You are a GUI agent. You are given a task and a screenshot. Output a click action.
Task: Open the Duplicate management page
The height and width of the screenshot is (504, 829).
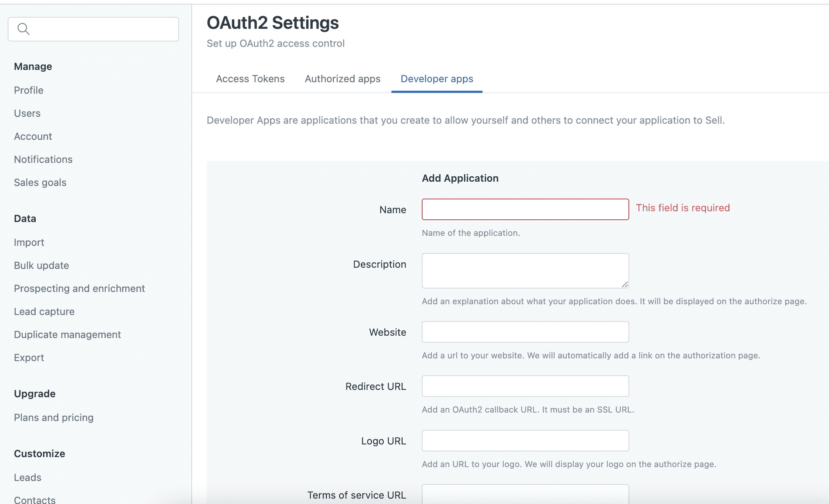tap(67, 334)
